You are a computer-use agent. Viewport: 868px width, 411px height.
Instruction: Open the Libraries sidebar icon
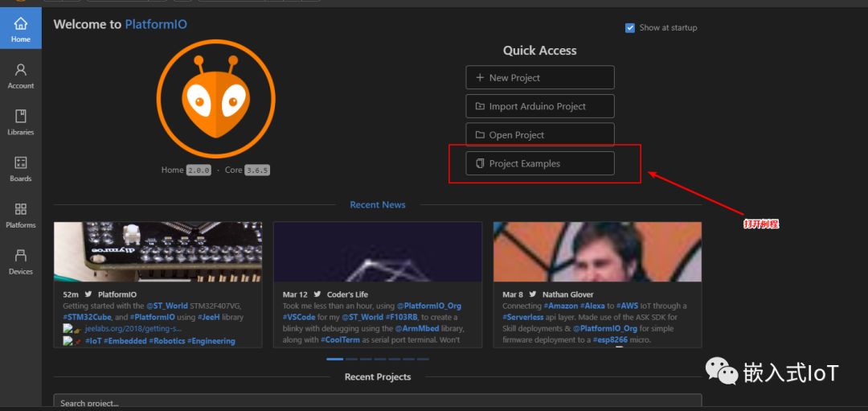click(21, 121)
